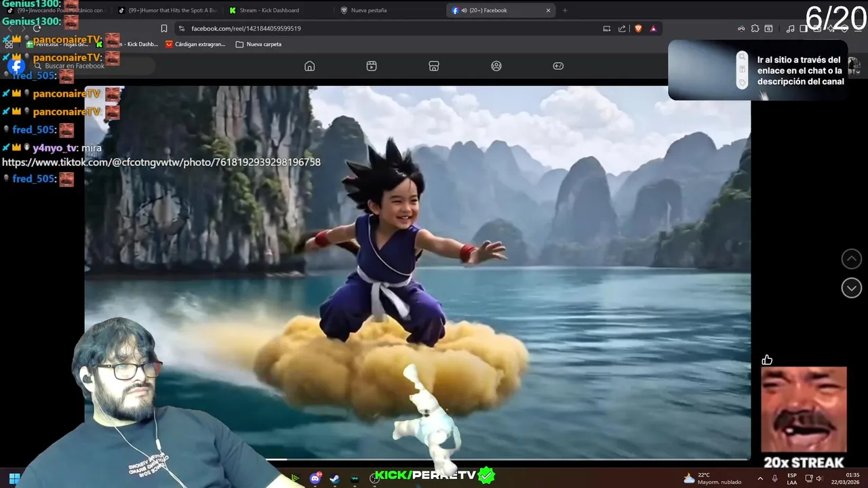Go to previous reel with up arrow
868x488 pixels.
[x=851, y=259]
